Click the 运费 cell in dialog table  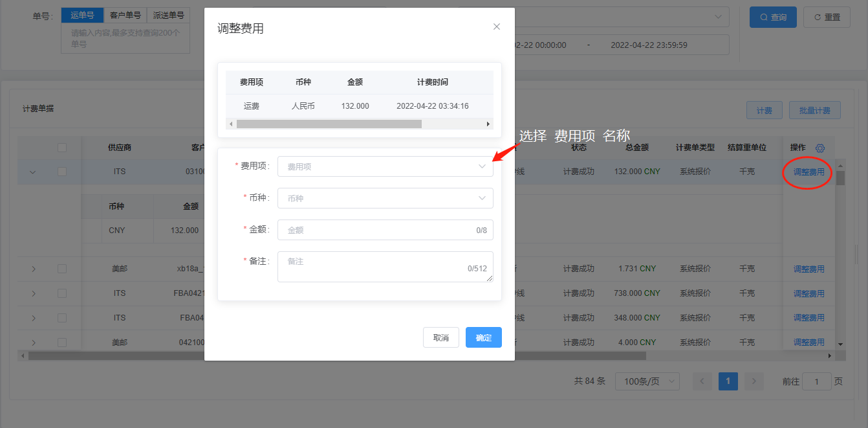pos(252,106)
